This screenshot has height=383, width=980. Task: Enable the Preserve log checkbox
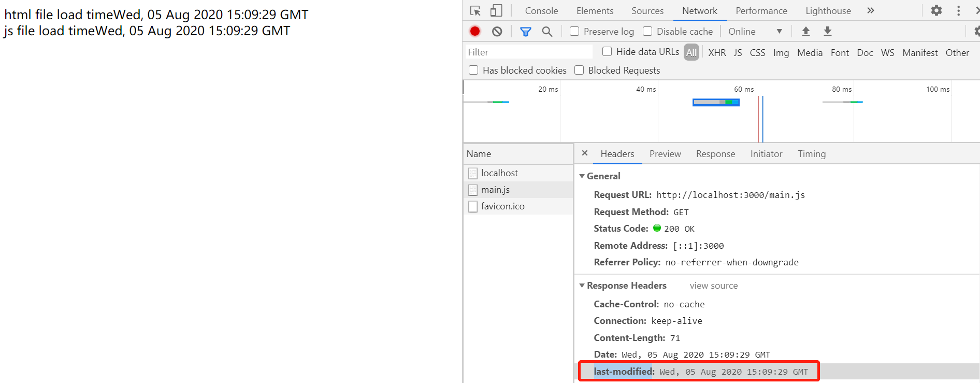click(574, 32)
